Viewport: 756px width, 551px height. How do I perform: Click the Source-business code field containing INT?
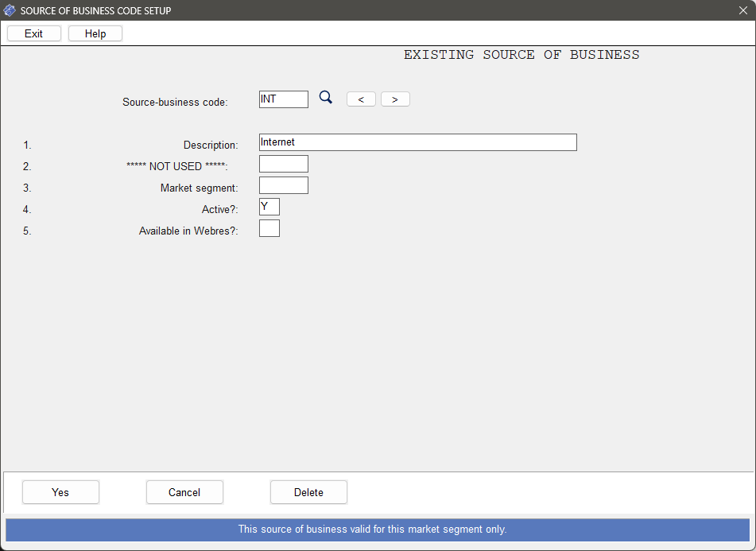[283, 99]
